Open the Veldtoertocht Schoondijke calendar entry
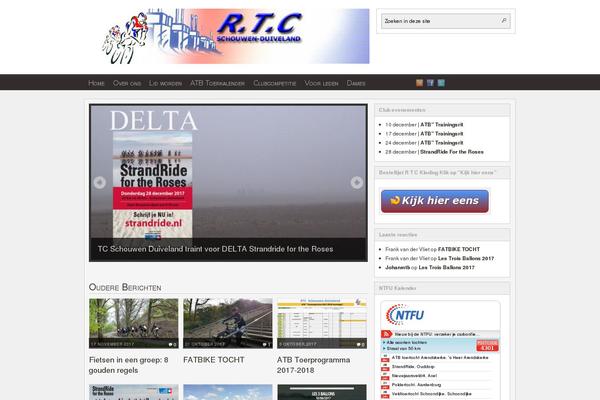The image size is (600, 400). click(x=431, y=393)
